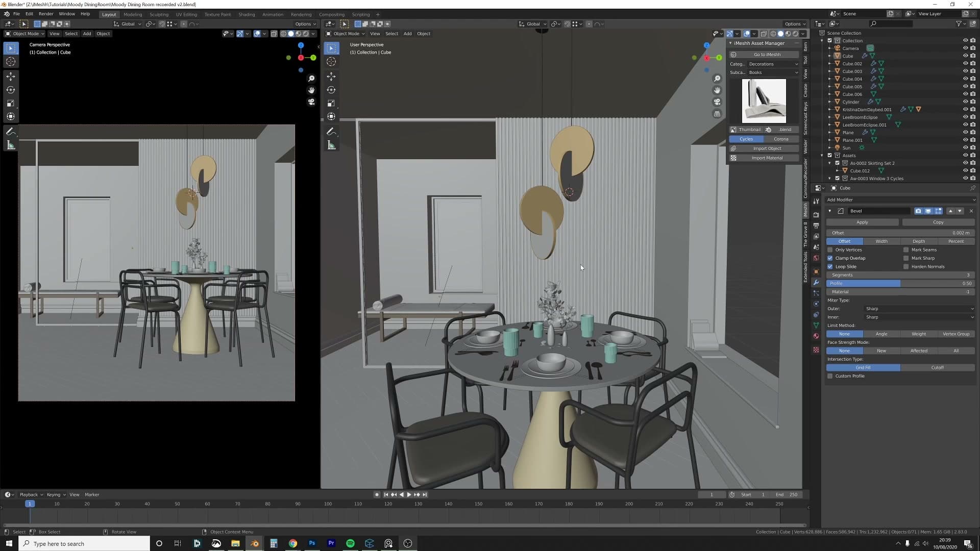Open Premiere Pro from the taskbar
This screenshot has height=551, width=980.
point(331,543)
